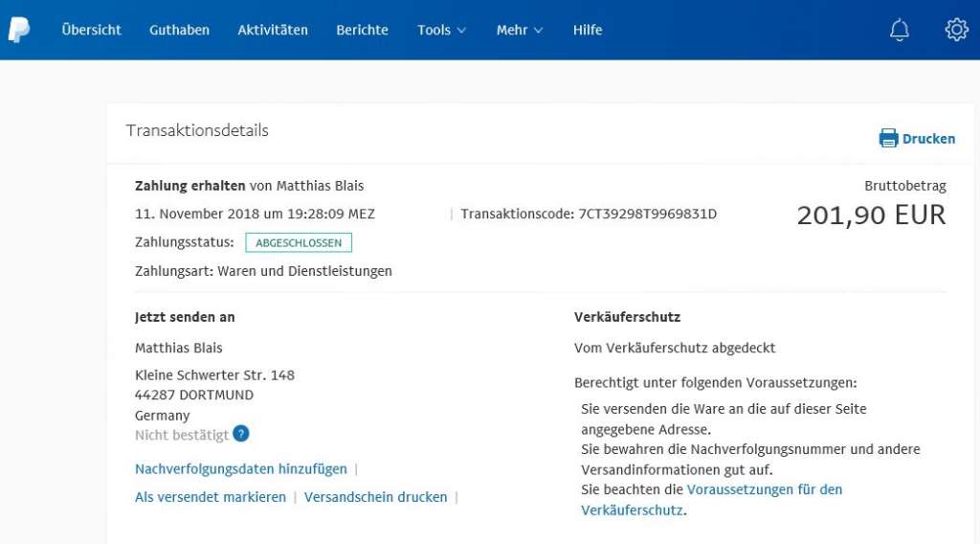Click Vom Verkäuferschutz abgedeckt text

(x=675, y=348)
